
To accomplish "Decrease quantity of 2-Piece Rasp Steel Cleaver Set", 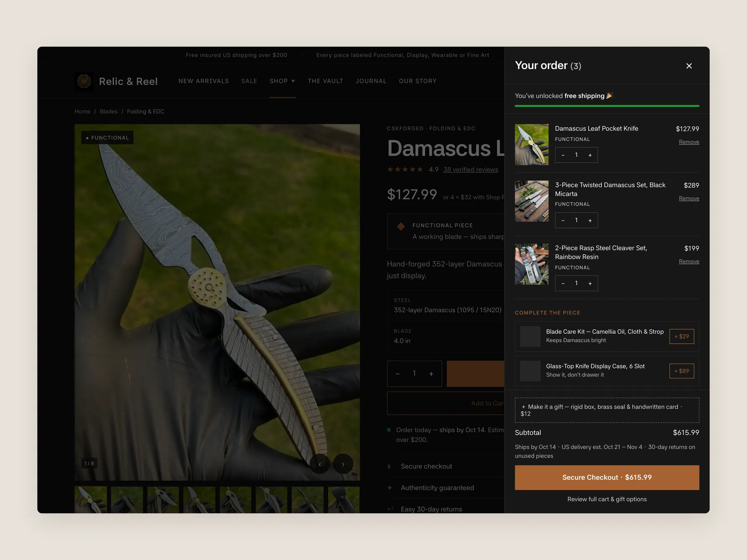I will pos(563,283).
